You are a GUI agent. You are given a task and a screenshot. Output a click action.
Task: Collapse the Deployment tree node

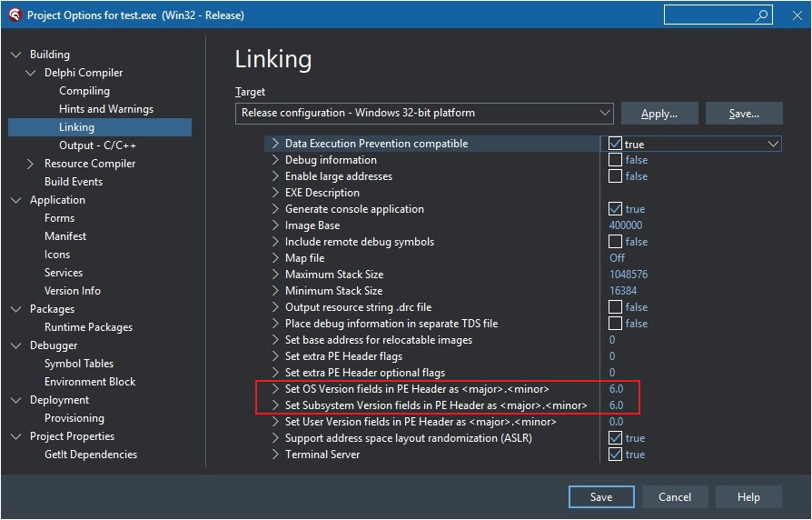(x=16, y=400)
